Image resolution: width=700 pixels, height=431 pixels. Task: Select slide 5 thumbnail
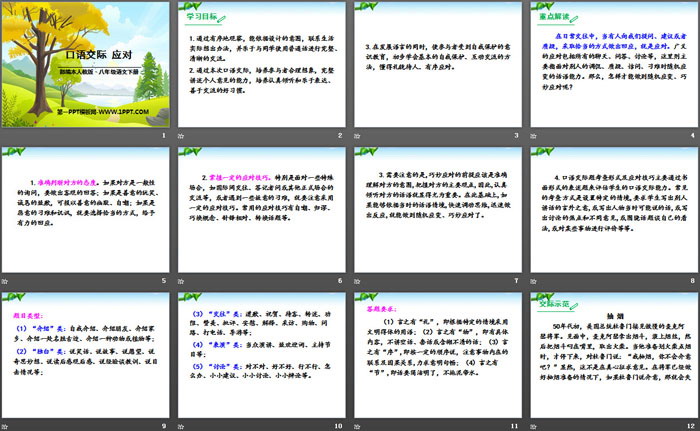(x=85, y=210)
